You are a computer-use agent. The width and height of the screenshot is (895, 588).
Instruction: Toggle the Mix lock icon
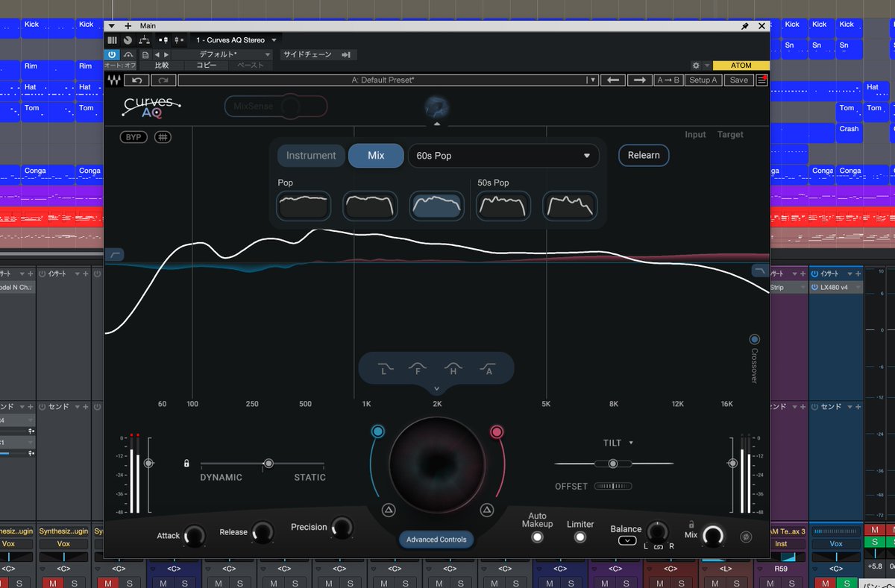pos(691,524)
